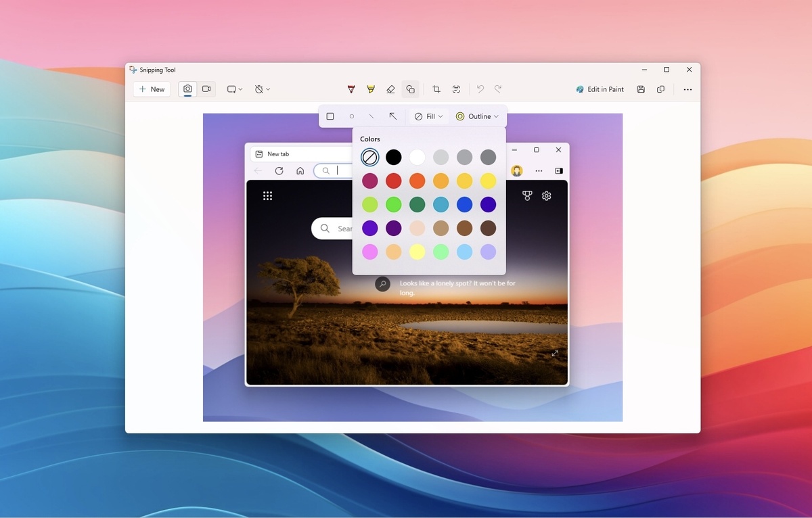Viewport: 812px width, 518px height.
Task: Collapse the Fill color dropdown
Action: click(x=428, y=116)
